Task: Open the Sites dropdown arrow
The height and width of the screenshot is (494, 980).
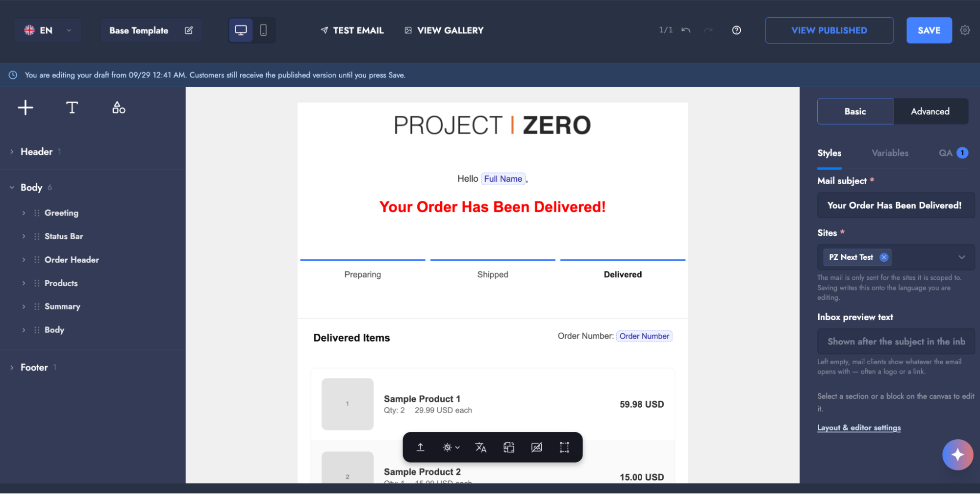Action: pyautogui.click(x=961, y=257)
